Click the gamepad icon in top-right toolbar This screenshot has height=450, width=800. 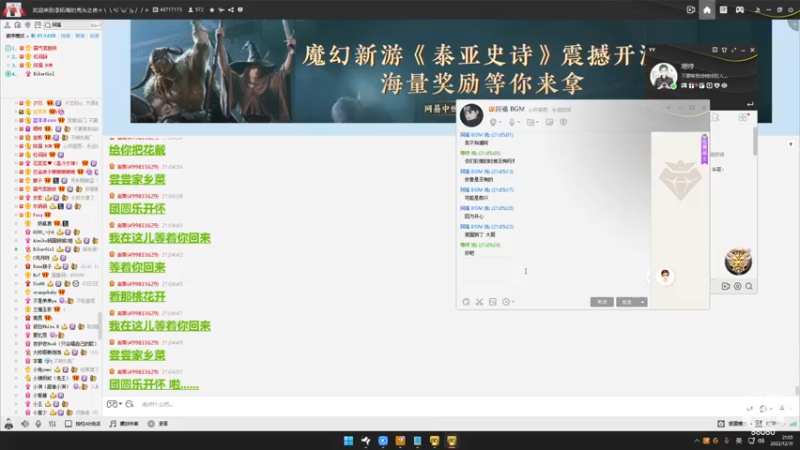coord(740,10)
